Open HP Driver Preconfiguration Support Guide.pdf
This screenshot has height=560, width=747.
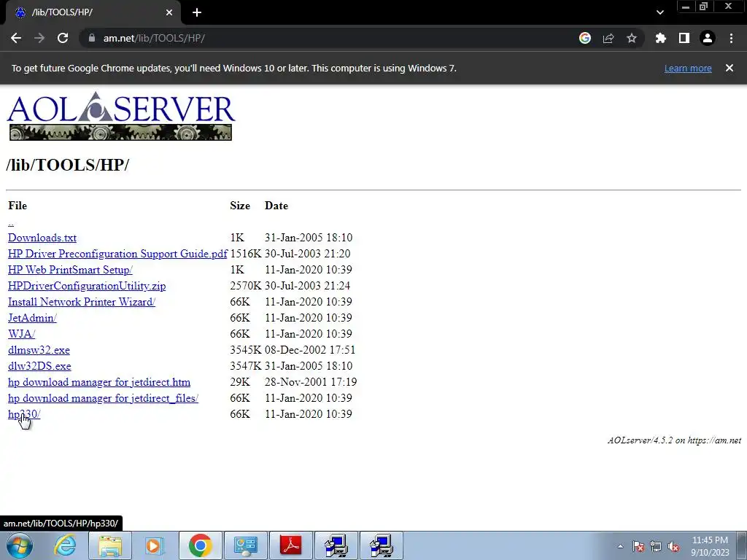pyautogui.click(x=117, y=254)
